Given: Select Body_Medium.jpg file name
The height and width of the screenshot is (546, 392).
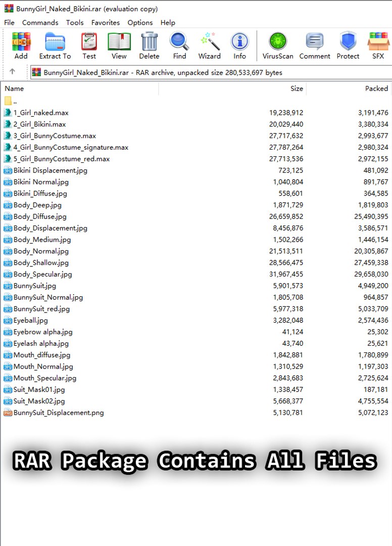Looking at the screenshot, I should pyautogui.click(x=42, y=240).
